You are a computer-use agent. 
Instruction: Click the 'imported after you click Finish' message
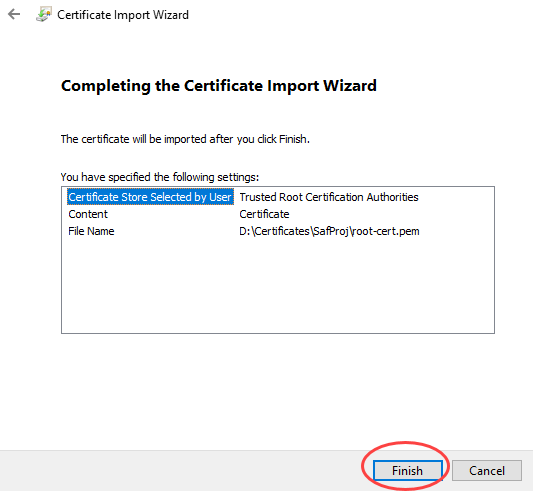coord(185,139)
